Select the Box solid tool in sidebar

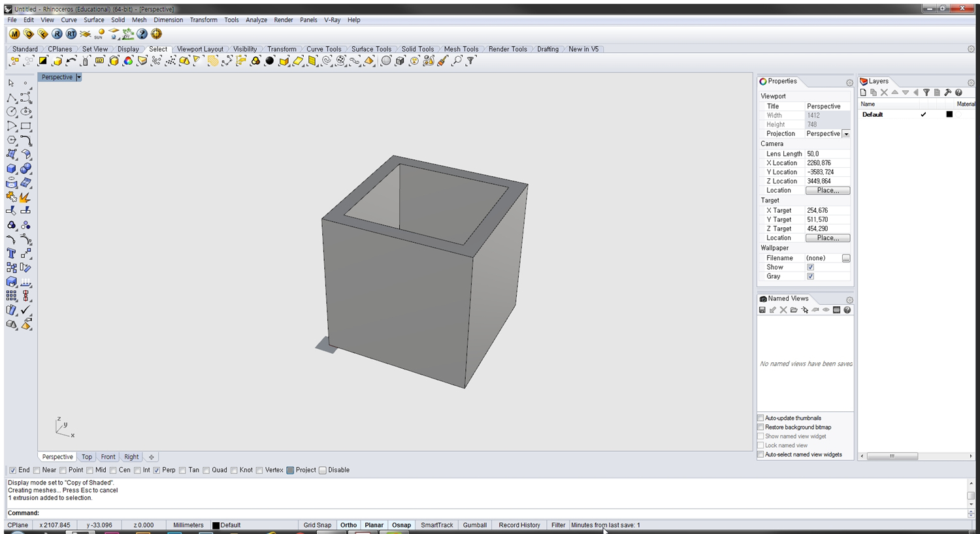coord(11,168)
